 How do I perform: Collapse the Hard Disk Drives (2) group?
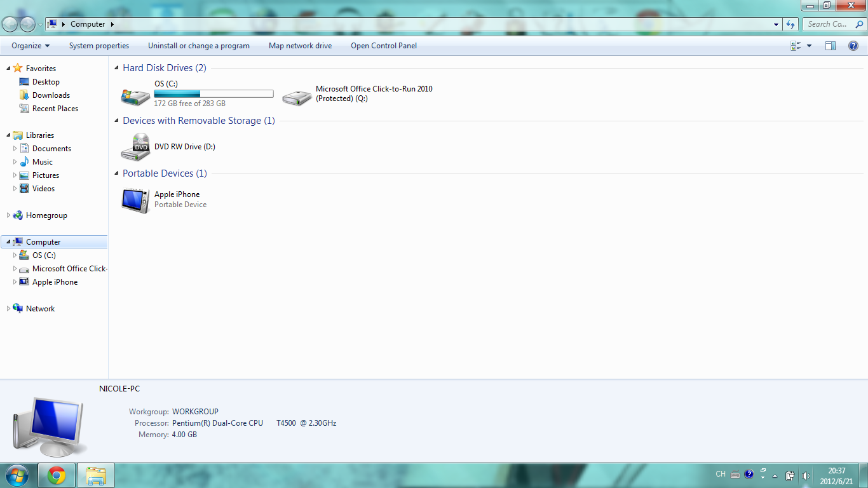[116, 68]
